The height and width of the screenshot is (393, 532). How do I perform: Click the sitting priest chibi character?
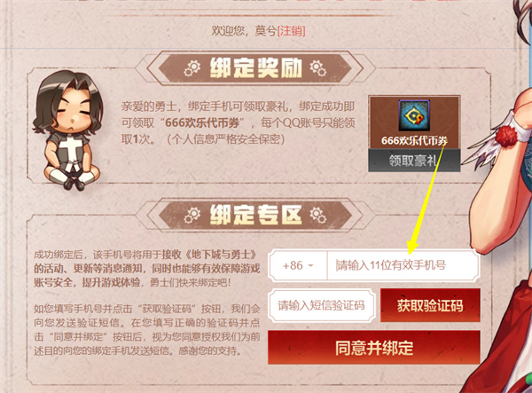69,130
